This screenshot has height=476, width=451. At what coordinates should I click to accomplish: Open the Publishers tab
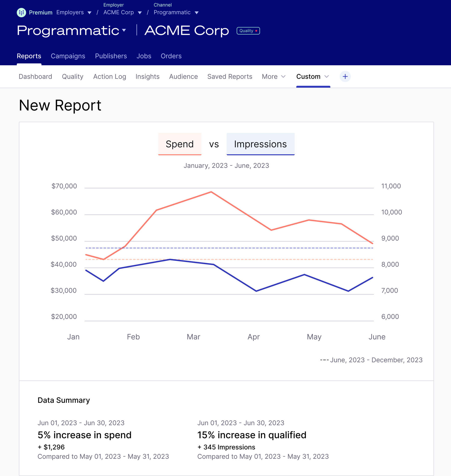pyautogui.click(x=111, y=56)
